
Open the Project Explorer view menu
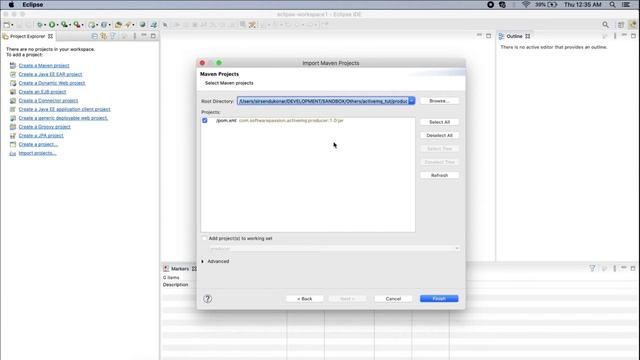point(135,36)
